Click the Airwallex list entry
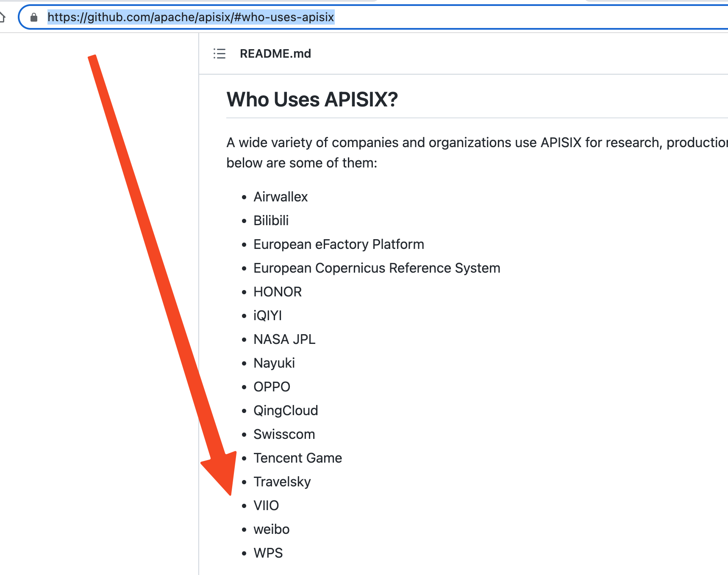 pyautogui.click(x=280, y=196)
